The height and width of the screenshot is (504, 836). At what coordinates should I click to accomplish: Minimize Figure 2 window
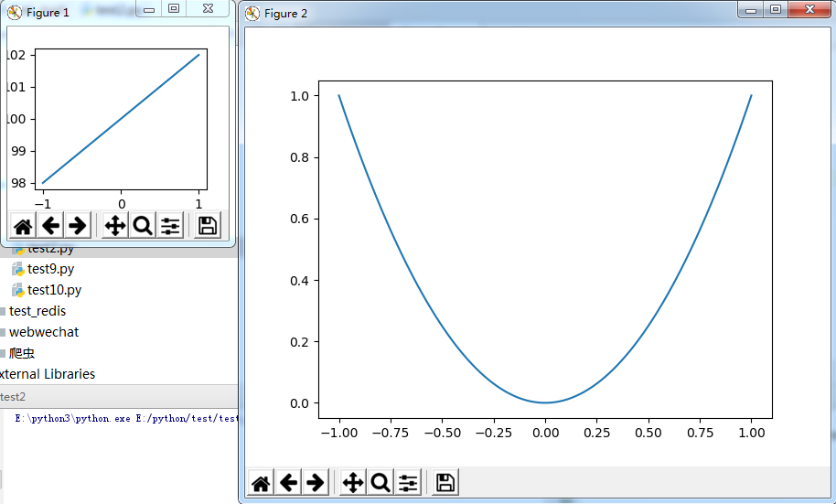751,9
